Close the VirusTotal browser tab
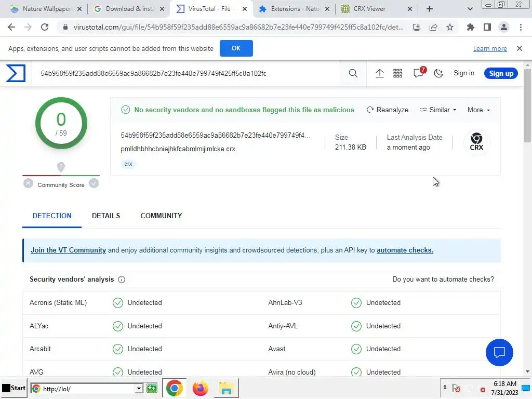This screenshot has width=532, height=399. click(x=245, y=9)
